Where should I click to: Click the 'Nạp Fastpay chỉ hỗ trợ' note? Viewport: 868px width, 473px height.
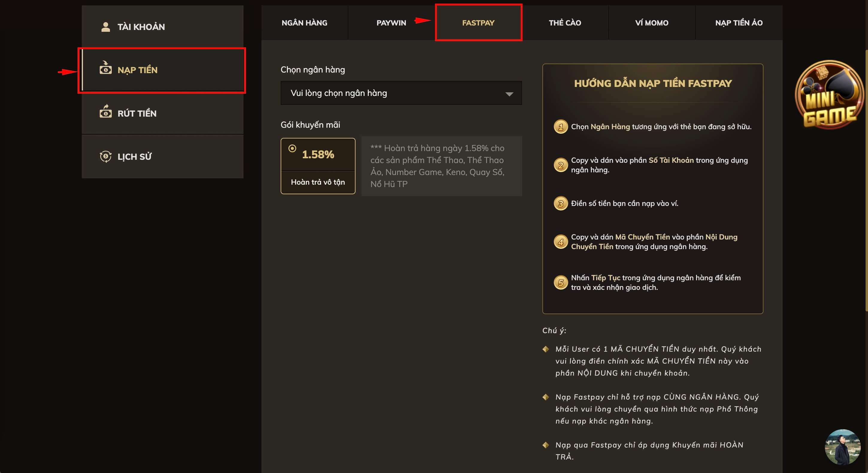point(657,409)
